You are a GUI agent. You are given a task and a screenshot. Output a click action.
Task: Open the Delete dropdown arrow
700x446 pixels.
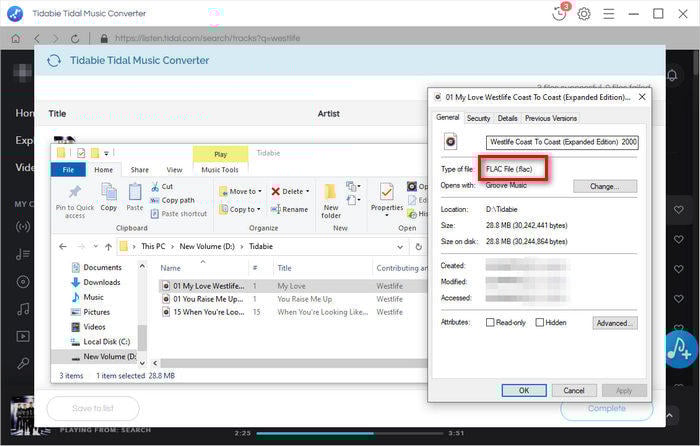308,192
